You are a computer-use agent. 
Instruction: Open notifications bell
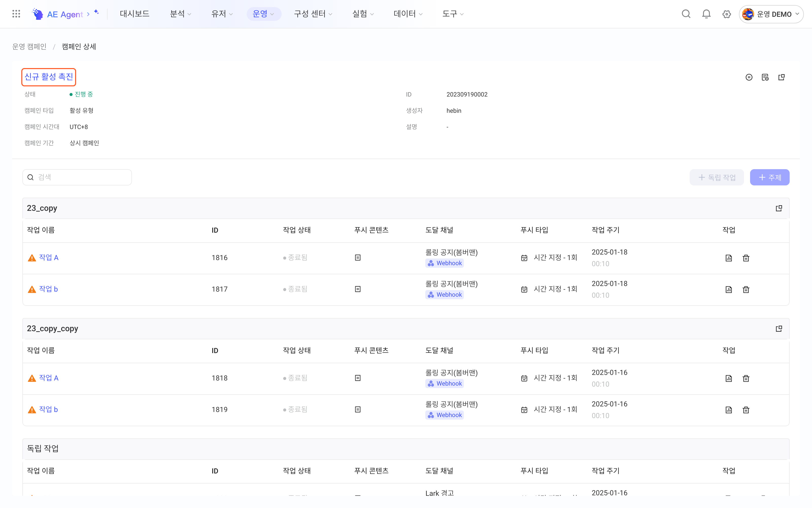point(706,14)
